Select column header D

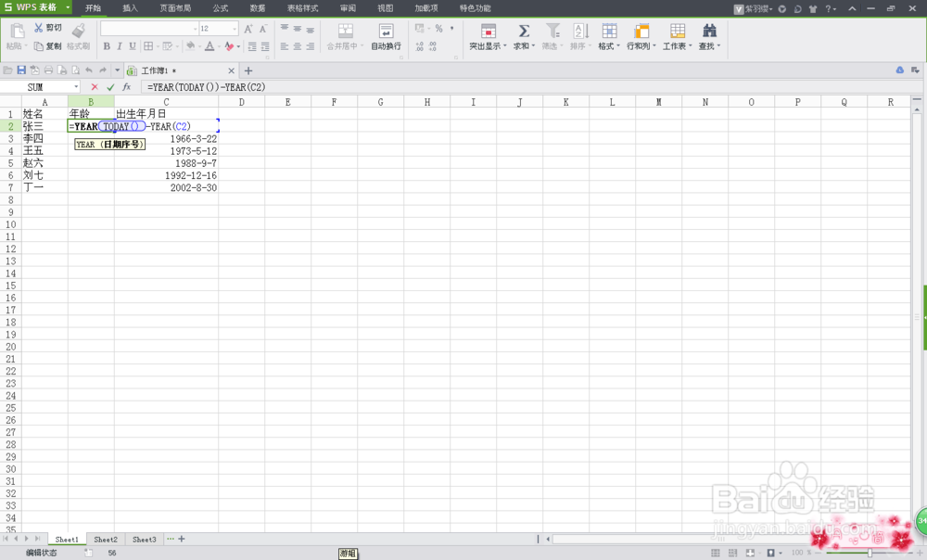[241, 102]
